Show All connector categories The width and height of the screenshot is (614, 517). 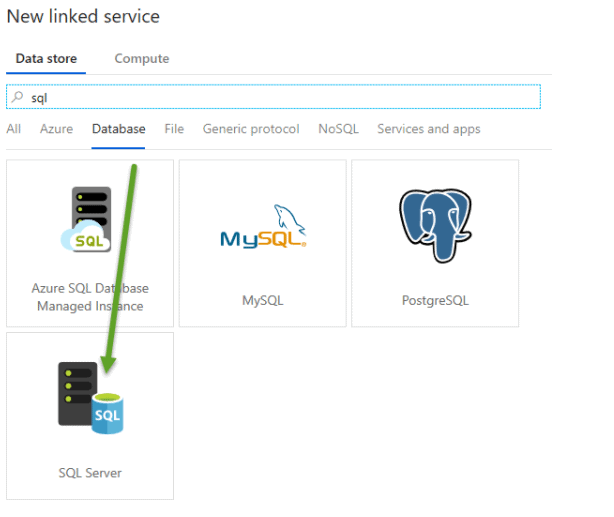(14, 129)
